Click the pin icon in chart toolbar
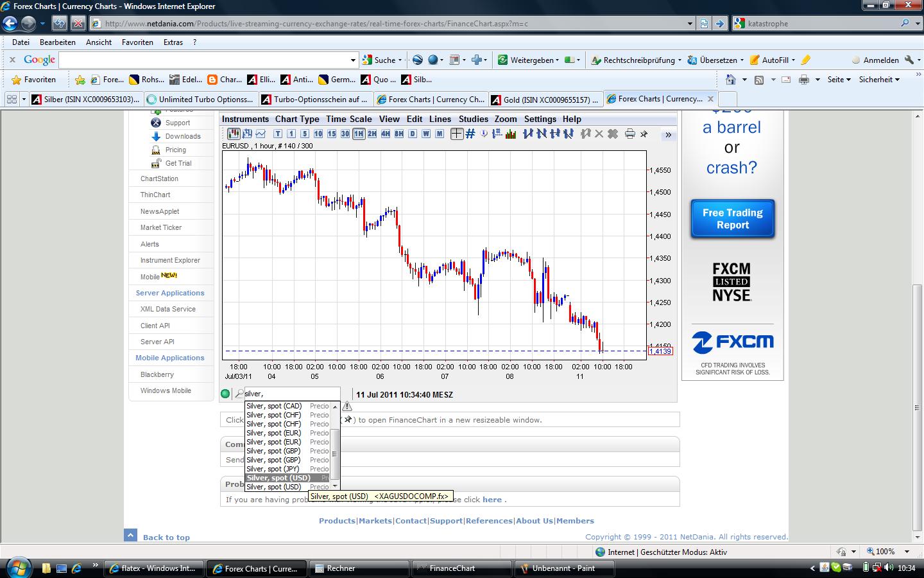 tap(644, 134)
